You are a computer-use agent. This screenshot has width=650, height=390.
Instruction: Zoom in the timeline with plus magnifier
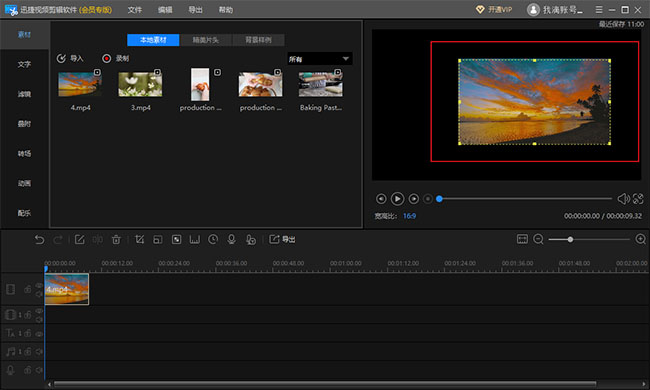[640, 239]
